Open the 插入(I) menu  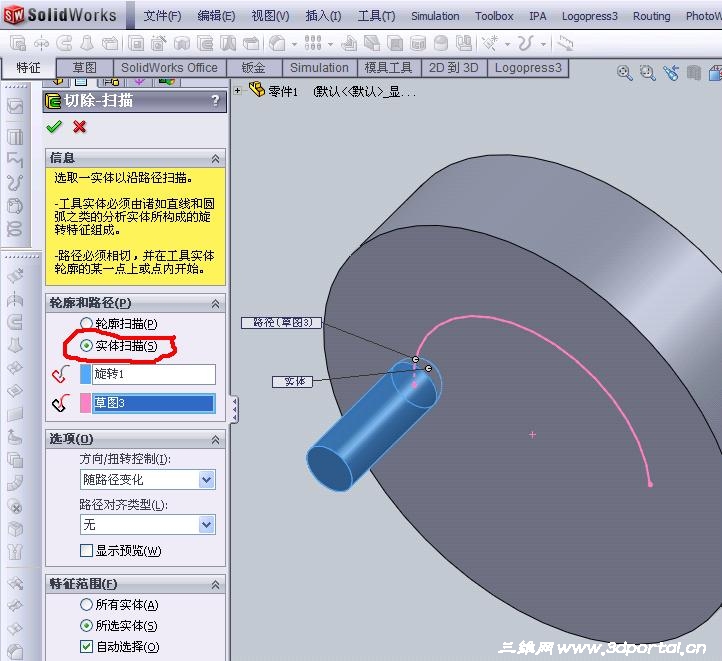pos(323,16)
